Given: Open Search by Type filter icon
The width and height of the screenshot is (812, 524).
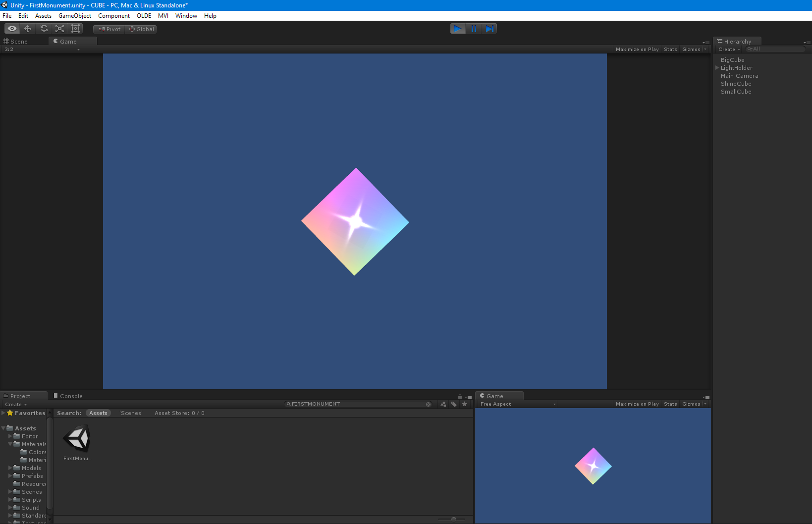Looking at the screenshot, I should coord(443,404).
